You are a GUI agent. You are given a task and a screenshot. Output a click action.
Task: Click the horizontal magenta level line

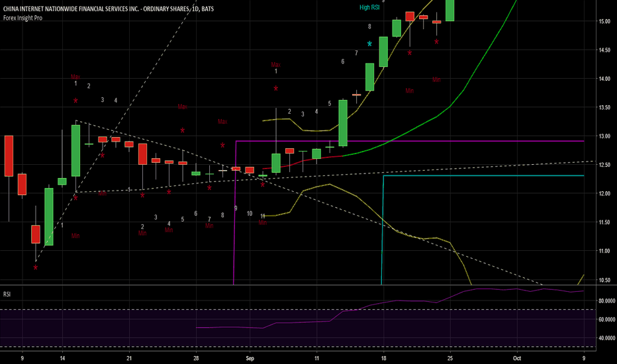[x=410, y=141]
